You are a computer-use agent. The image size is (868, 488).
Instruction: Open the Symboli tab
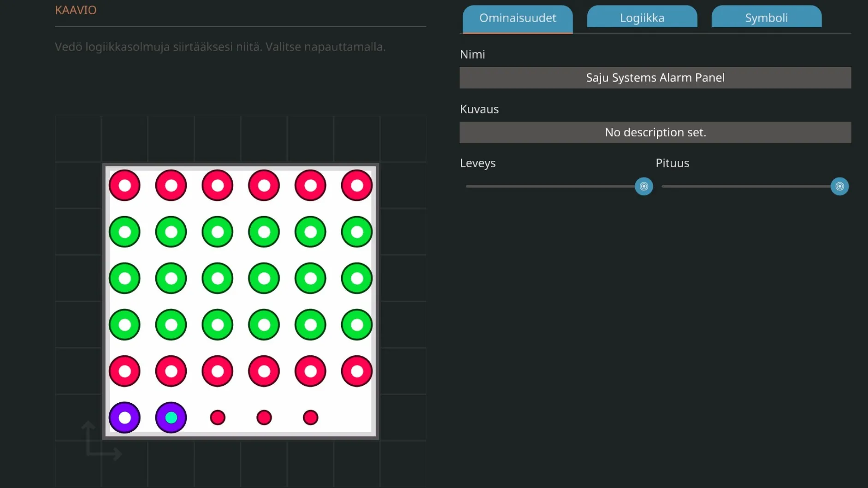click(x=766, y=18)
